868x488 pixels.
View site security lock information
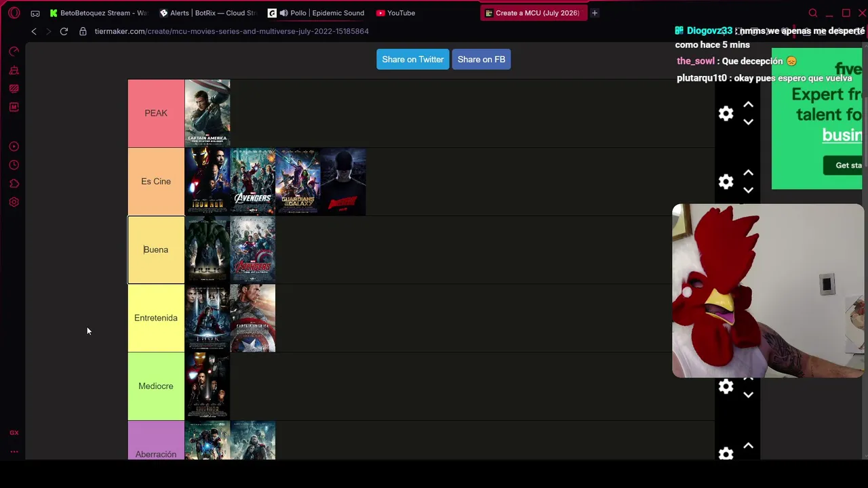[x=83, y=31]
